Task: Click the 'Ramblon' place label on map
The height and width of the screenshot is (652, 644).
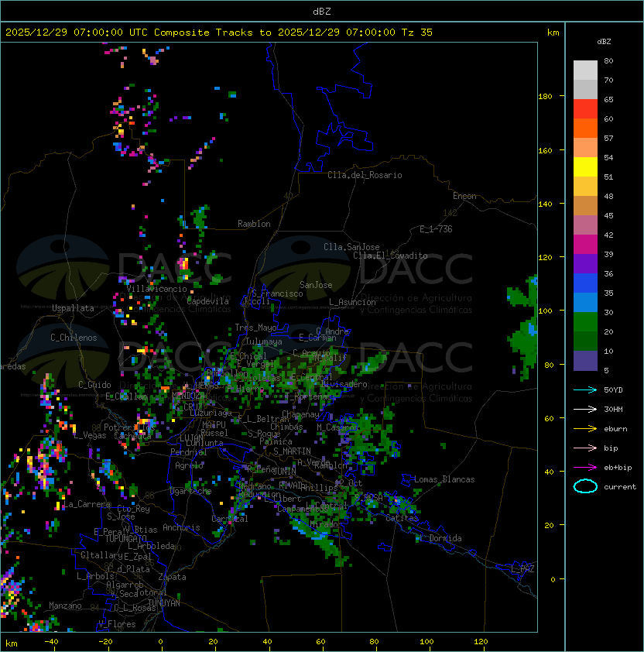Action: point(254,224)
